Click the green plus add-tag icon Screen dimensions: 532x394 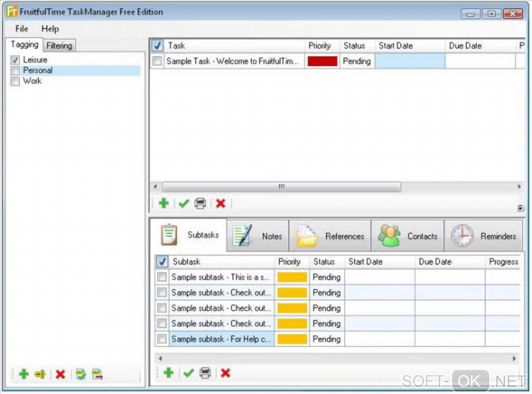point(24,374)
